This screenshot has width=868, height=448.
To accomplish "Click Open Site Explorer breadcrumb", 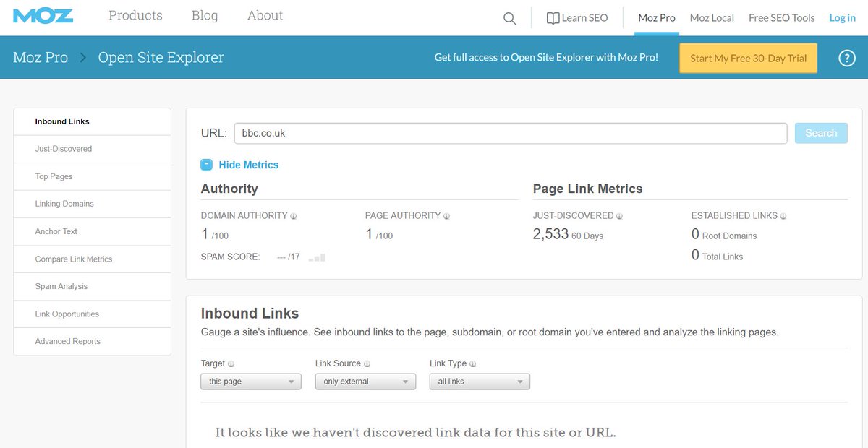I will coord(161,58).
